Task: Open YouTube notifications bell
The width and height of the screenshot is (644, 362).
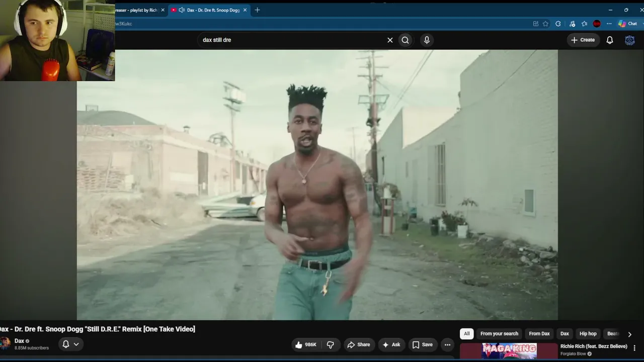Action: (610, 40)
